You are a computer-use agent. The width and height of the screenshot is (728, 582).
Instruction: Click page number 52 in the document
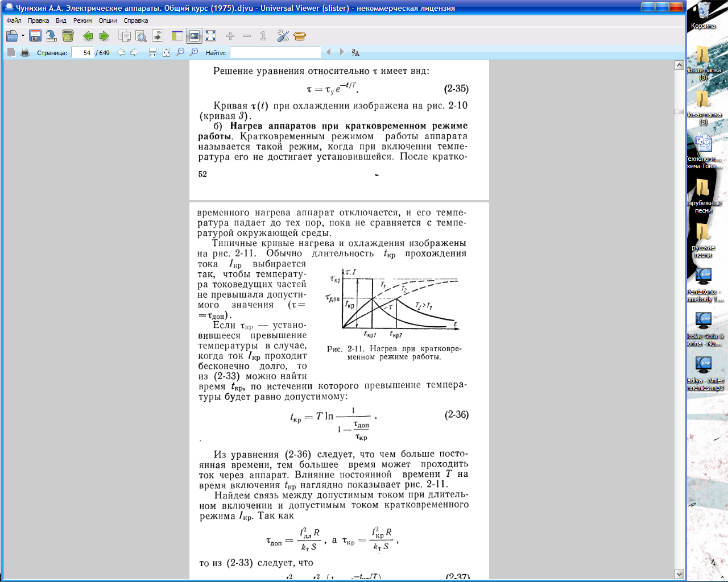(202, 174)
